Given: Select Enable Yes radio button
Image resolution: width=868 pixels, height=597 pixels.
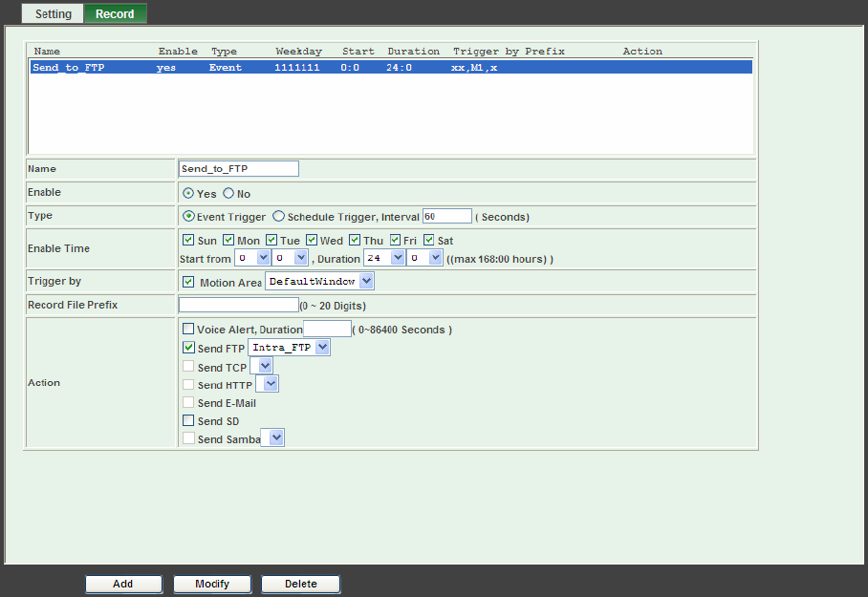Looking at the screenshot, I should tap(188, 193).
